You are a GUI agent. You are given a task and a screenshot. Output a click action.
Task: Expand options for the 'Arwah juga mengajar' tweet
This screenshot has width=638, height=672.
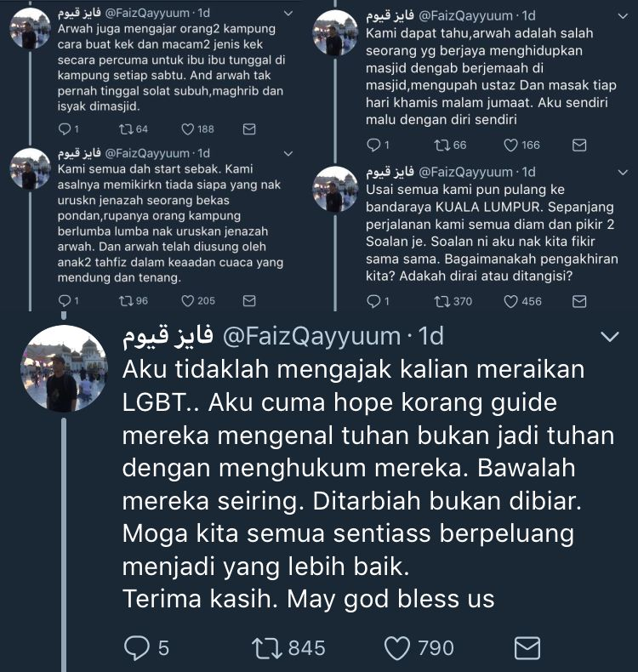click(x=288, y=14)
